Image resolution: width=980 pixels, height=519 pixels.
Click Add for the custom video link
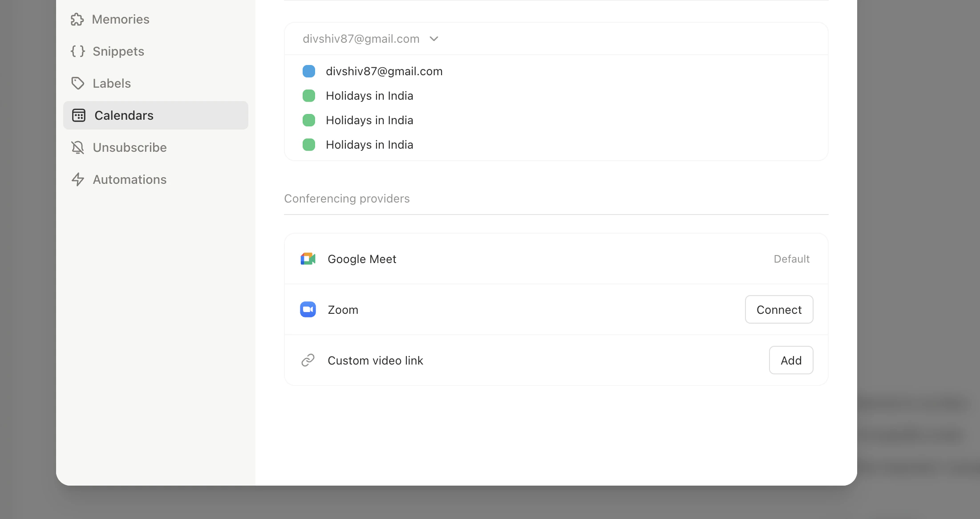(x=791, y=360)
